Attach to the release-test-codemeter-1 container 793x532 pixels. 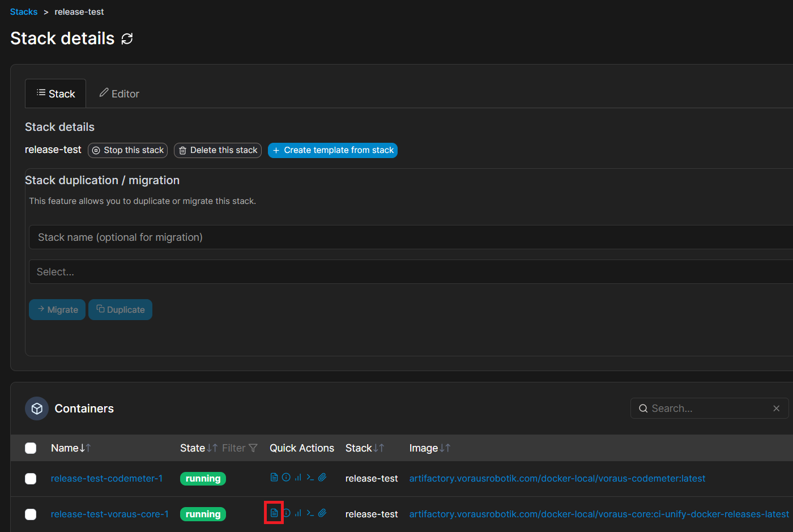322,478
